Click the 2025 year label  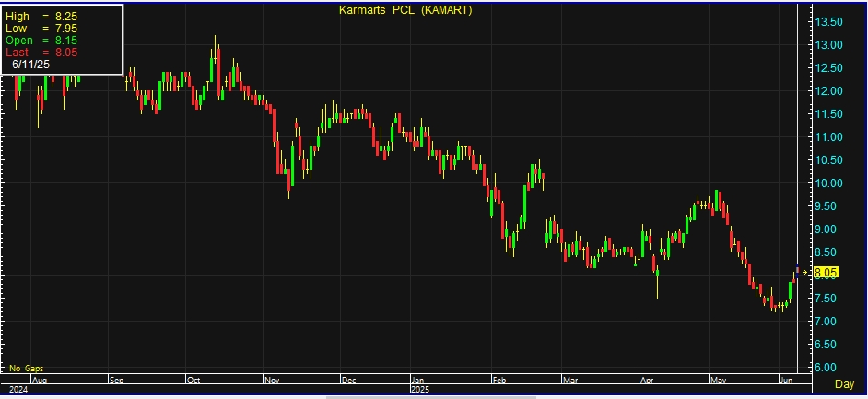pyautogui.click(x=421, y=390)
